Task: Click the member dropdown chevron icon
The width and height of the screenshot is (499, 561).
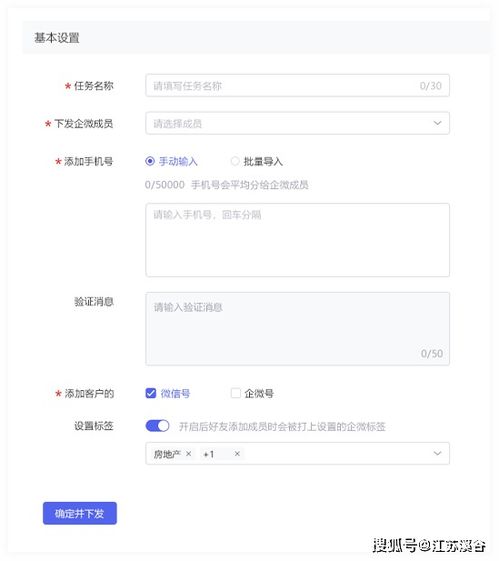Action: pyautogui.click(x=437, y=123)
